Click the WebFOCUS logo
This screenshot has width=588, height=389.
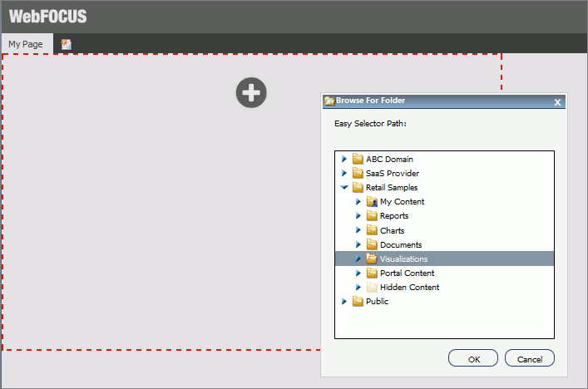pyautogui.click(x=48, y=17)
